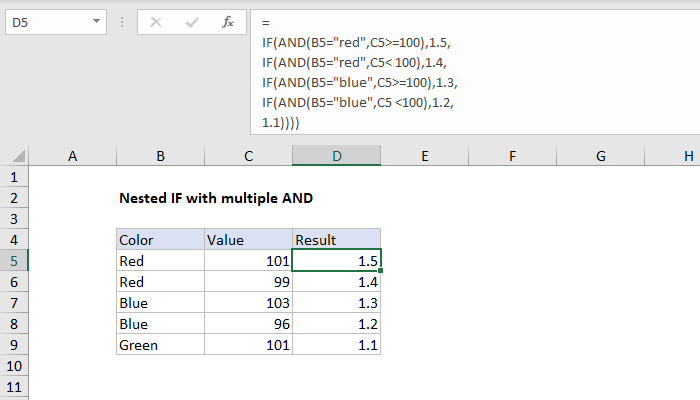Select the Result cell showing 1.2
This screenshot has height=400, width=700.
[336, 324]
